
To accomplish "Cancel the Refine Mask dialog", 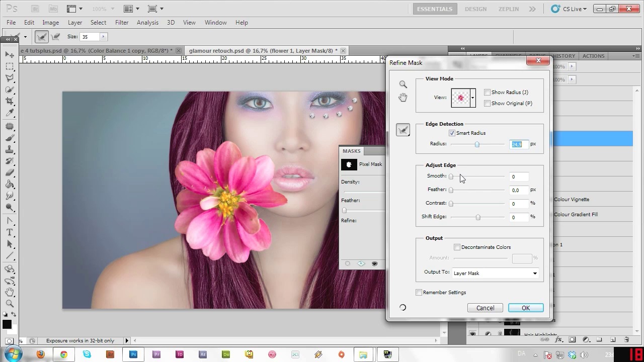I will pos(485,308).
